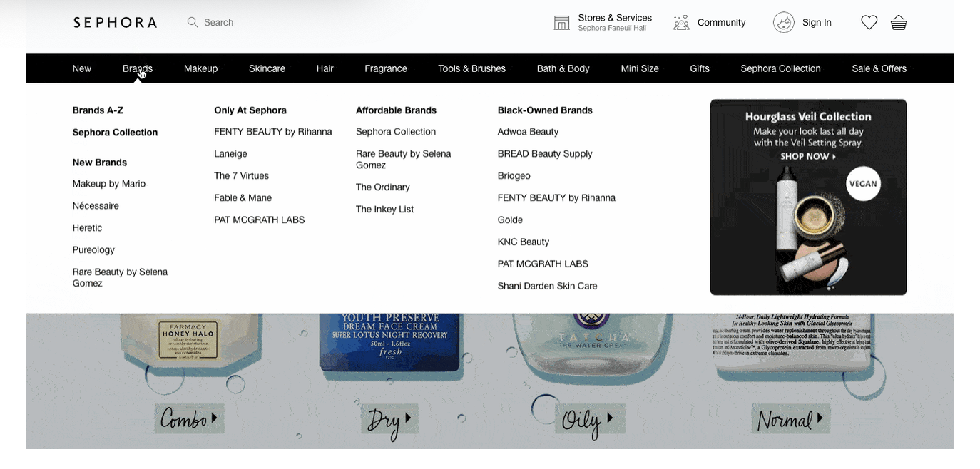Select the New menu item
Screen dimensions: 980x469
pos(82,68)
